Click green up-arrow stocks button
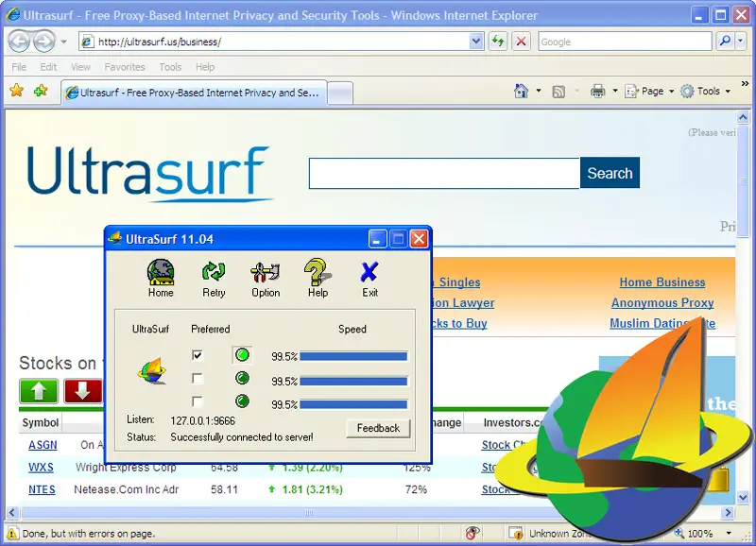 (x=39, y=391)
